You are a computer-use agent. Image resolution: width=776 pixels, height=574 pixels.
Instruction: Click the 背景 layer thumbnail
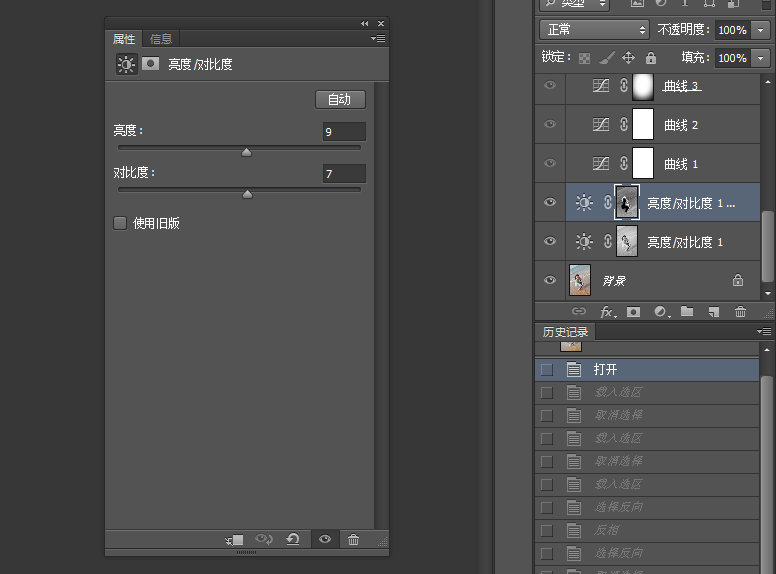pos(580,280)
